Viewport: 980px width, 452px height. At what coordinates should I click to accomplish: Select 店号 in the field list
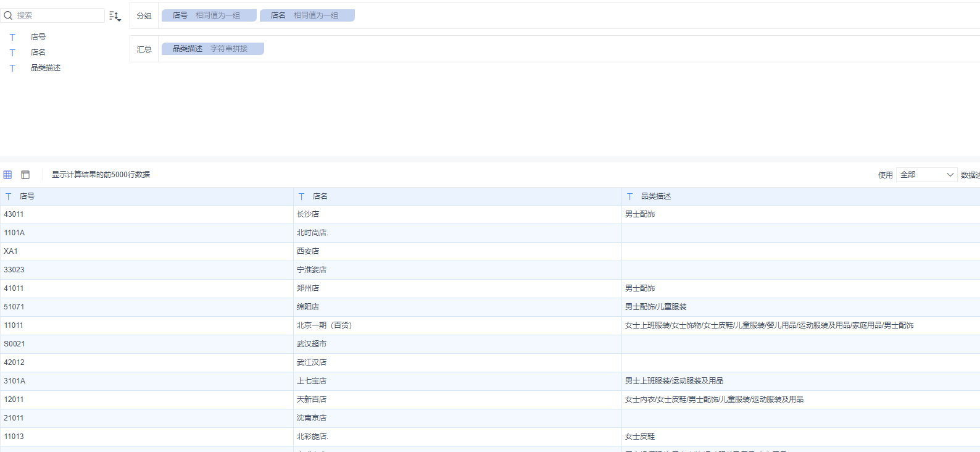click(x=38, y=37)
